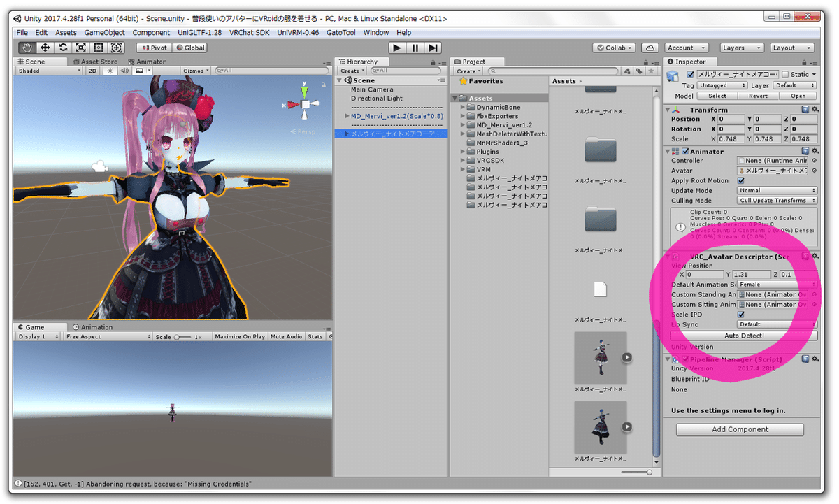Open the Layout dropdown
Viewport: 839px width, 504px height.
coord(791,48)
